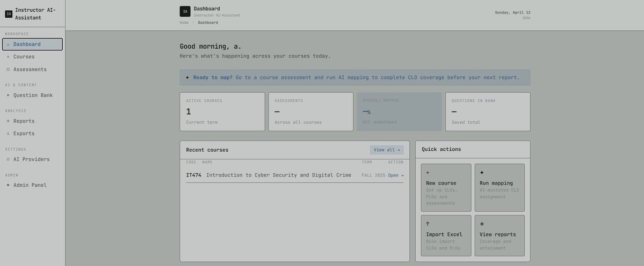Image resolution: width=644 pixels, height=266 pixels.
Task: Click the Reports sidebar icon
Action: 8,121
